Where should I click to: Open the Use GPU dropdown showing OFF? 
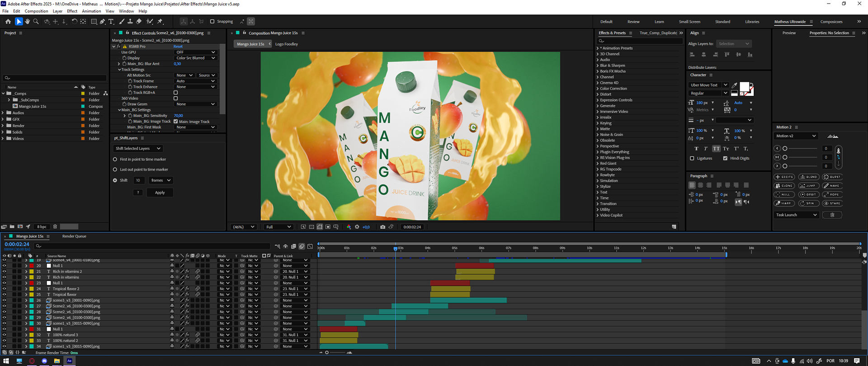point(195,52)
